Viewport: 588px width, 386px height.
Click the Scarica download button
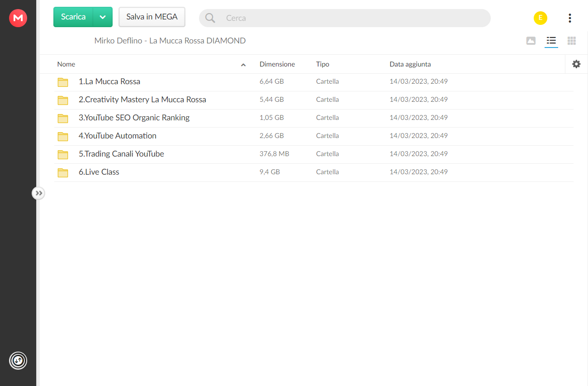pyautogui.click(x=73, y=17)
